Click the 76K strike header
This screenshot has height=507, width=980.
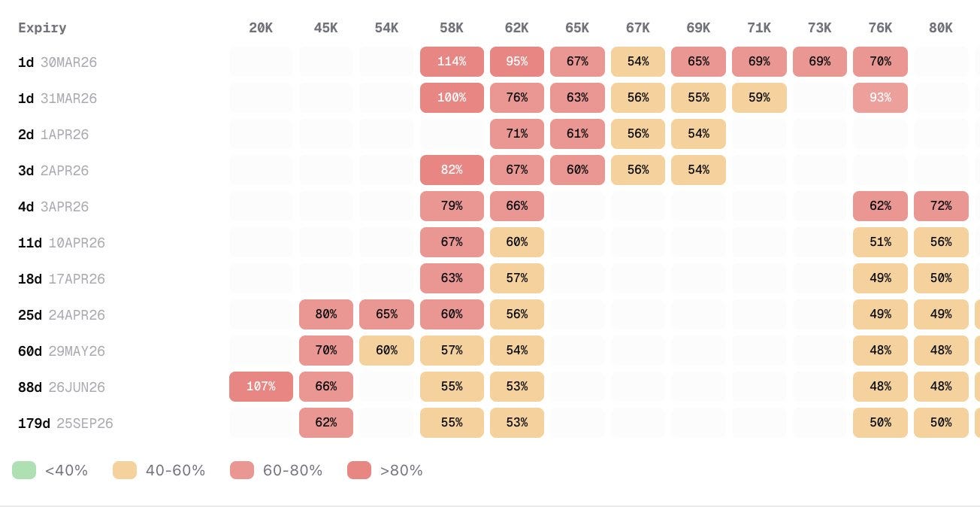coord(880,28)
